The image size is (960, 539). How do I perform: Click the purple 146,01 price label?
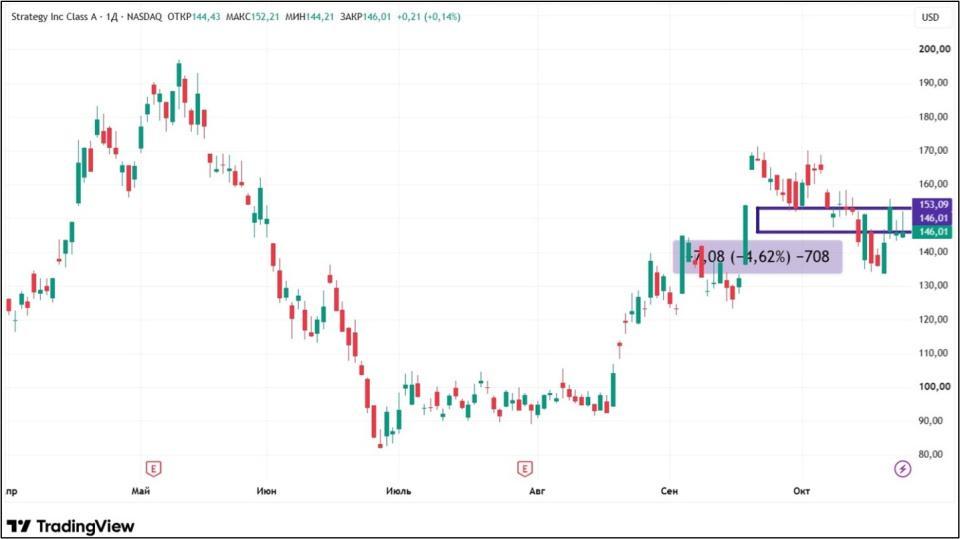pos(932,218)
